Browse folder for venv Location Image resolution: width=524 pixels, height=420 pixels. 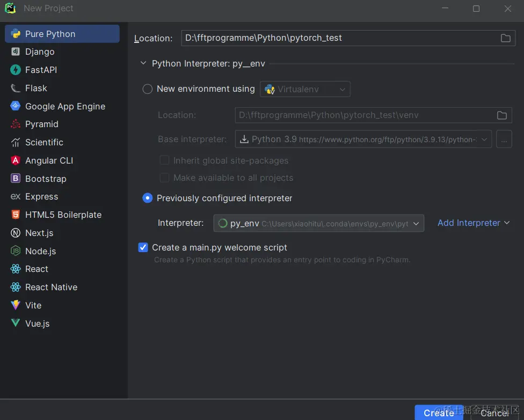point(501,115)
